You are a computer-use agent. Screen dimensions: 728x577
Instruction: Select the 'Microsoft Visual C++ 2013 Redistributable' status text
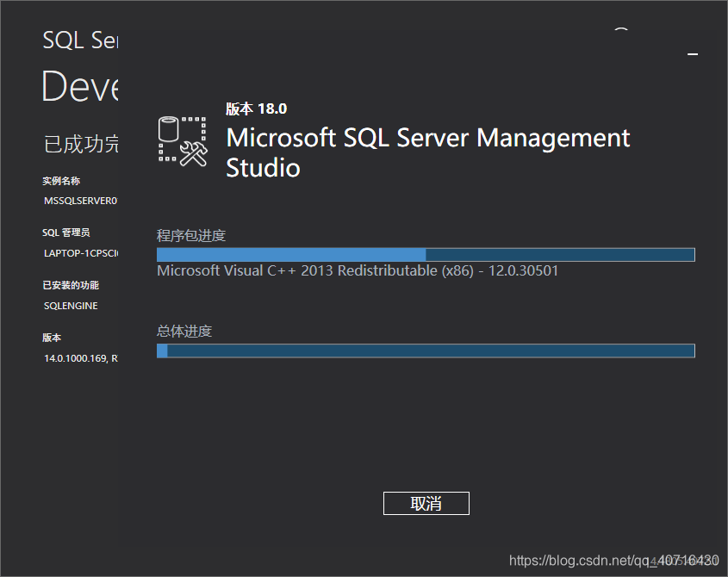[358, 270]
